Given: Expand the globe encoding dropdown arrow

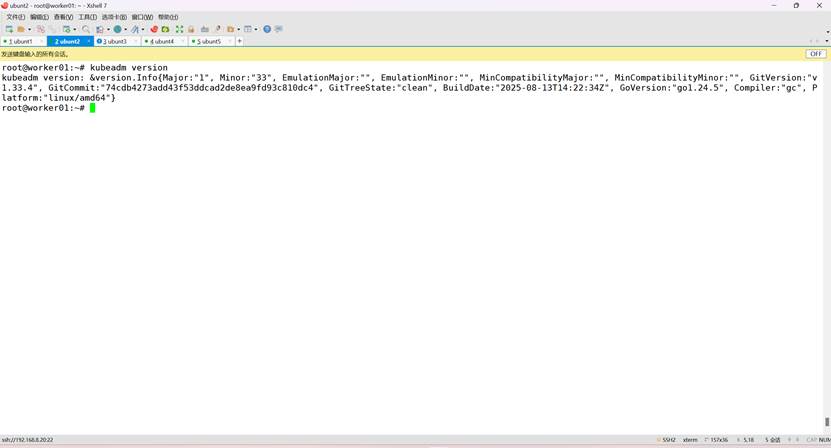Looking at the screenshot, I should point(126,29).
